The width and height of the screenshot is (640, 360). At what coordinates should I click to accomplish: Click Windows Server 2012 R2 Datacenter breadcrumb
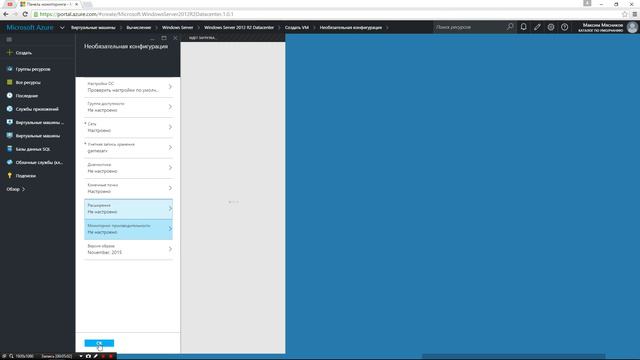click(x=239, y=28)
